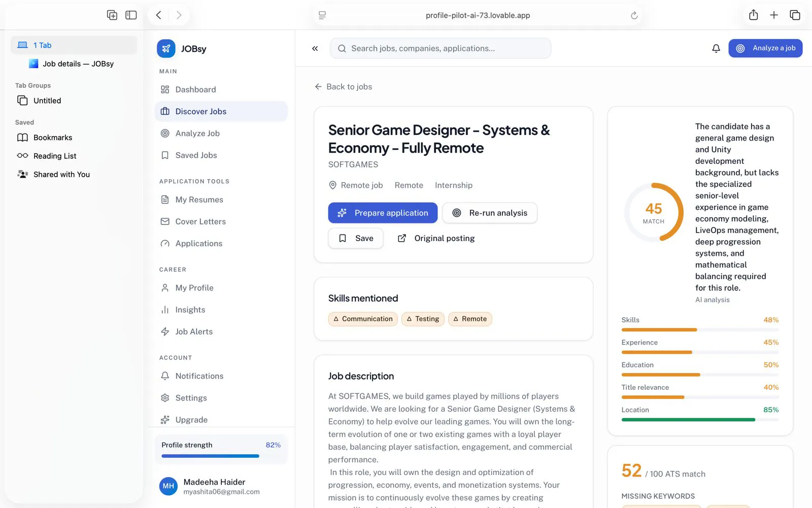Image resolution: width=812 pixels, height=508 pixels.
Task: Click browser forward arrow
Action: (x=179, y=15)
